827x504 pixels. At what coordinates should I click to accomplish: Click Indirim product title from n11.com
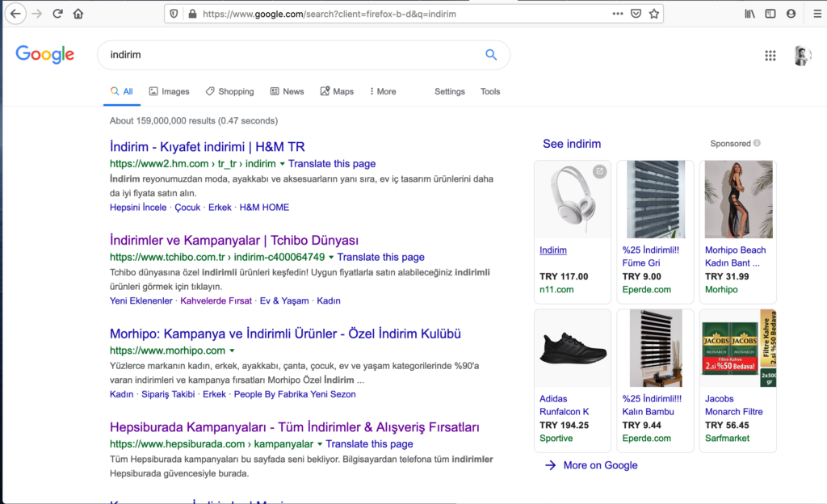click(x=552, y=250)
